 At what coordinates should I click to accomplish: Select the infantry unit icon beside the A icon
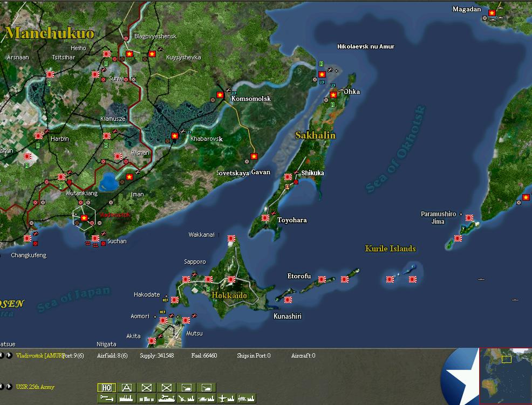click(x=147, y=388)
